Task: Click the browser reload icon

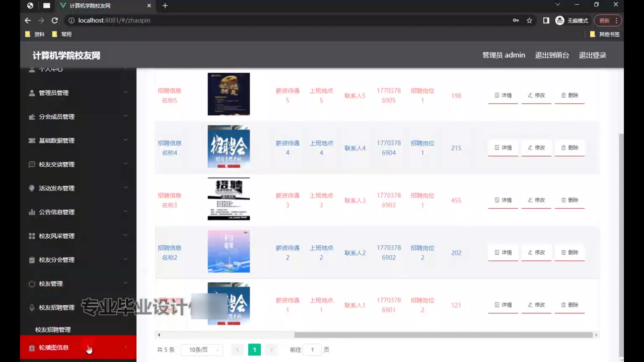Action: [55, 20]
